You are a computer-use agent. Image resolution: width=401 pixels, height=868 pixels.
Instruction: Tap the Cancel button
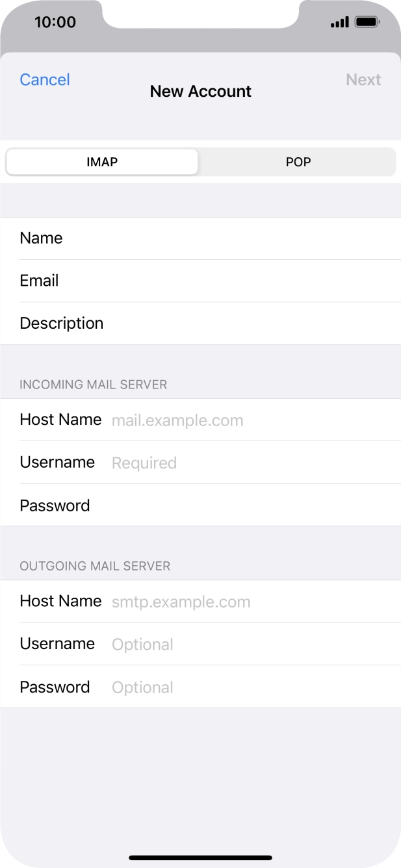click(44, 79)
